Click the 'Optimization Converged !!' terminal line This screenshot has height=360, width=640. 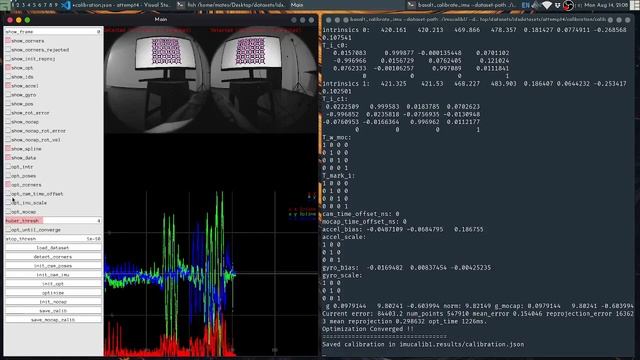pos(368,329)
